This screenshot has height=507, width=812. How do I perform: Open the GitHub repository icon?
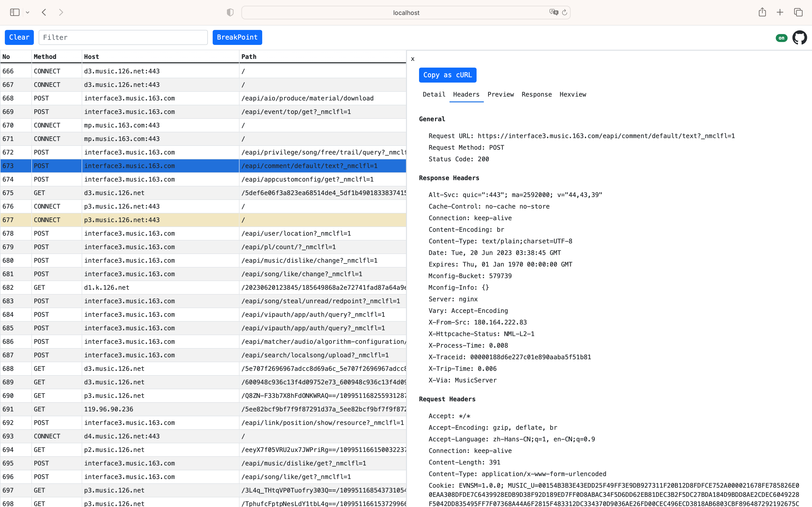pos(799,38)
